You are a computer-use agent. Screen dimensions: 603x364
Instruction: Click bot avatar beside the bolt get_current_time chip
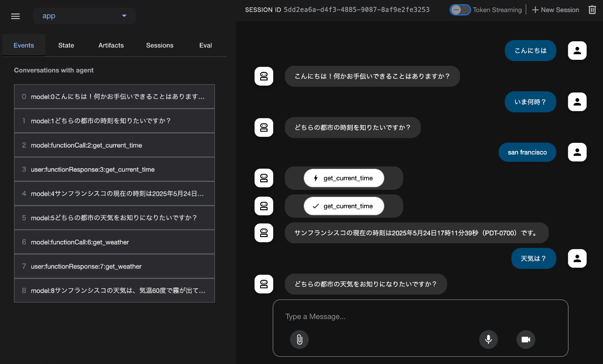[264, 178]
